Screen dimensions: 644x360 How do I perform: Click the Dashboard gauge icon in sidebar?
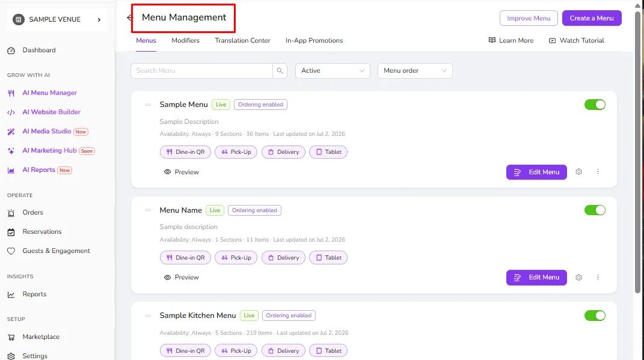(x=11, y=50)
